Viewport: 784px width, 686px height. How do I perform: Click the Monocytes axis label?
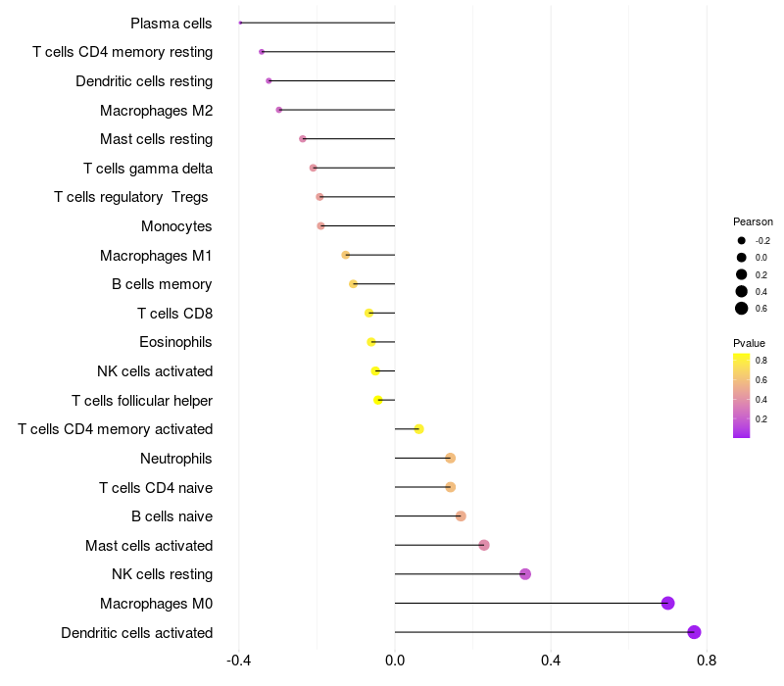click(176, 226)
